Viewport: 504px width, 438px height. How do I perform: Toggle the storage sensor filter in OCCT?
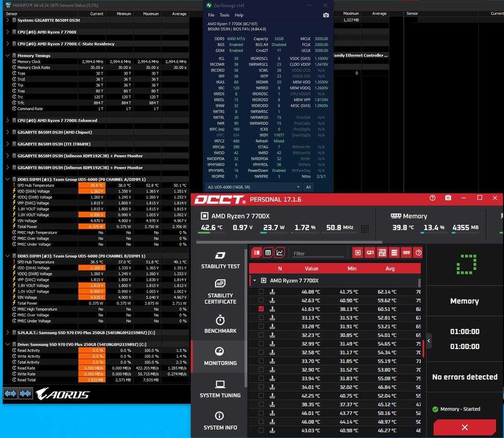coord(394,253)
